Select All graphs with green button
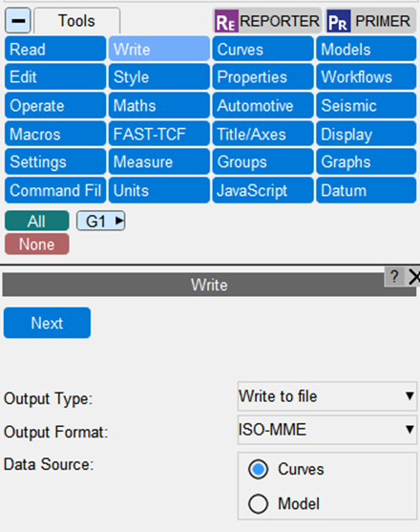This screenshot has width=420, height=532. [x=37, y=221]
